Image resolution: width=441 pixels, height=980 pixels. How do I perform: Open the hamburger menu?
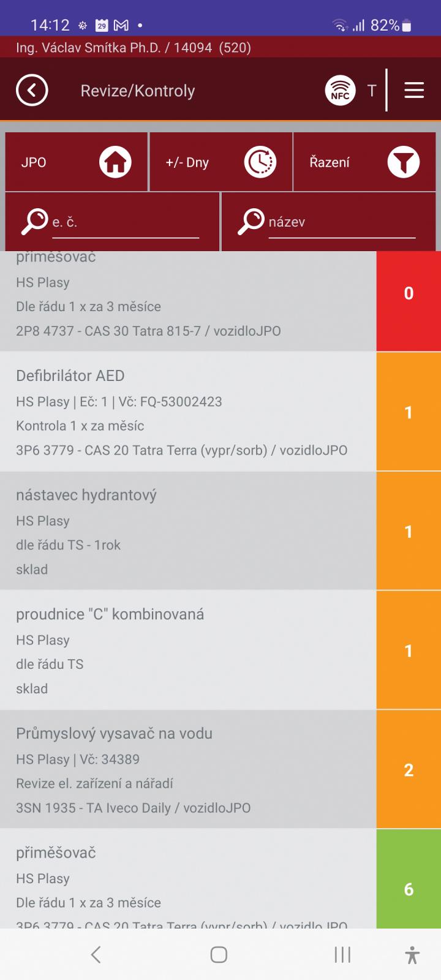click(x=414, y=91)
